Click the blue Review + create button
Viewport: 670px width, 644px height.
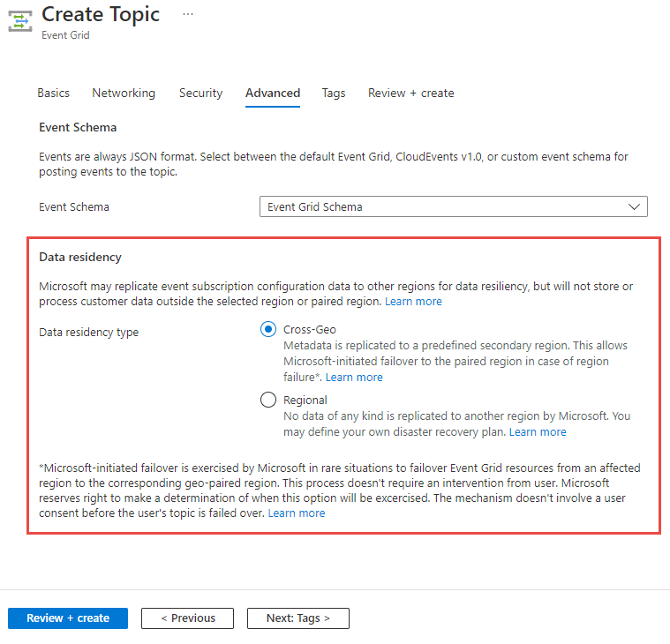click(68, 618)
